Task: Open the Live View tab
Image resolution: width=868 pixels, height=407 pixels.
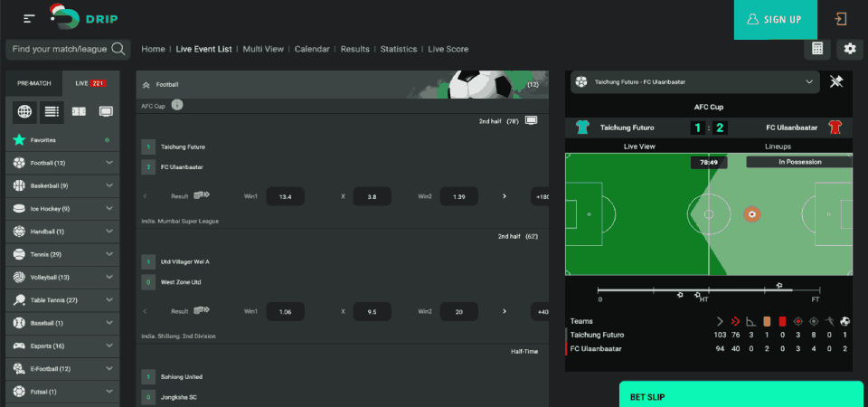Action: (639, 147)
